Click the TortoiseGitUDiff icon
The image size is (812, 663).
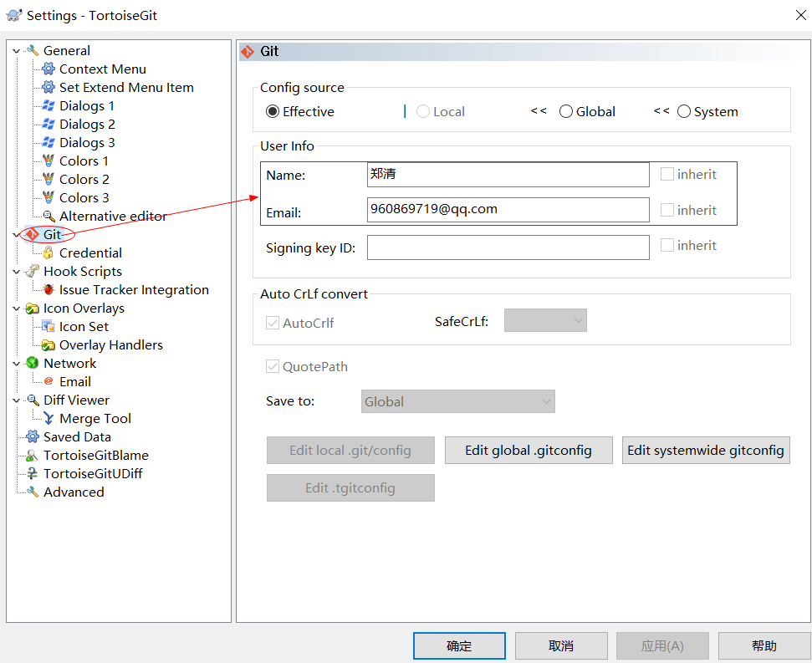coord(33,473)
